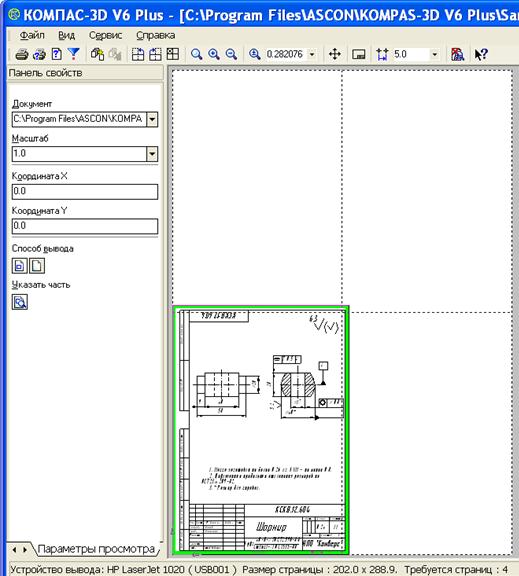519x576 pixels.
Task: Click the step size icon beside 5.0
Action: coord(382,54)
